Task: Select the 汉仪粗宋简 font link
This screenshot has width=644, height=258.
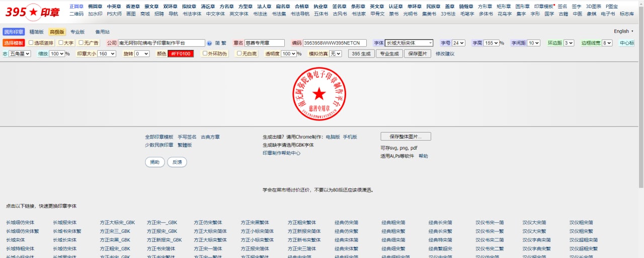Action: [x=581, y=223]
